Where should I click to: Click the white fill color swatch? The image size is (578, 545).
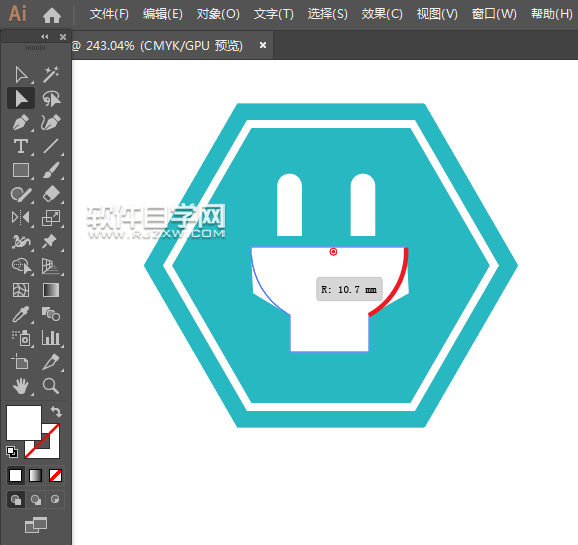[24, 423]
